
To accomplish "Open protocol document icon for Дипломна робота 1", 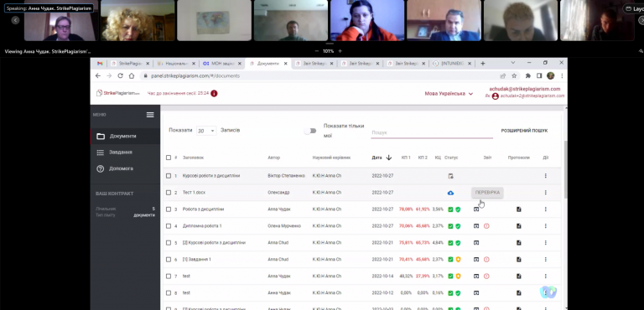I will pyautogui.click(x=519, y=226).
